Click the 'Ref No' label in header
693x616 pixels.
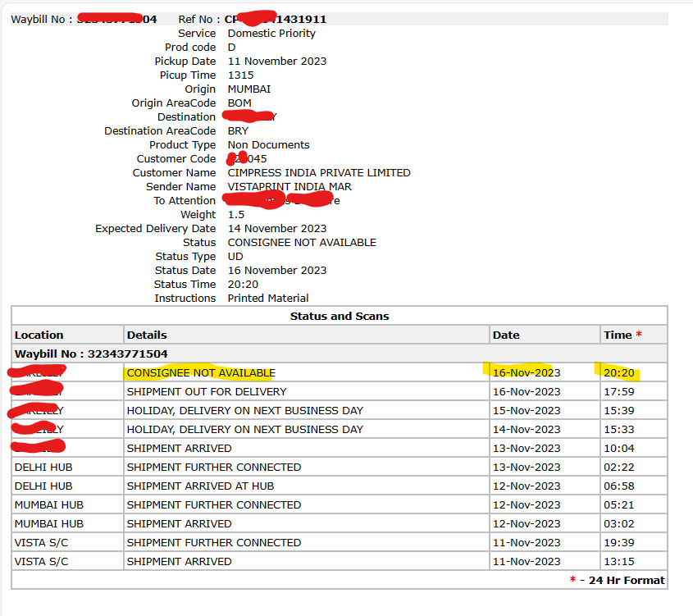[195, 20]
